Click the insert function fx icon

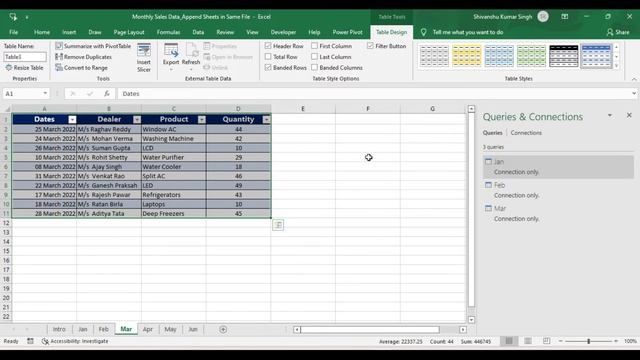107,93
